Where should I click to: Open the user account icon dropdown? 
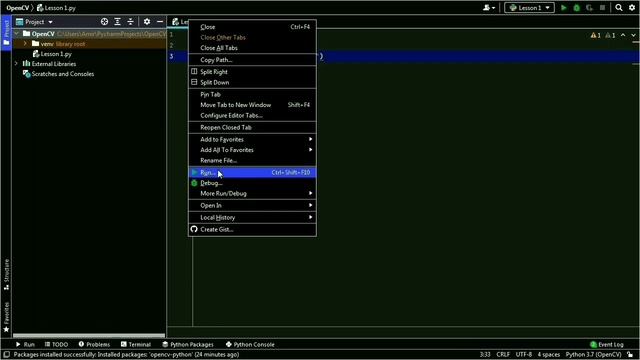pyautogui.click(x=489, y=8)
